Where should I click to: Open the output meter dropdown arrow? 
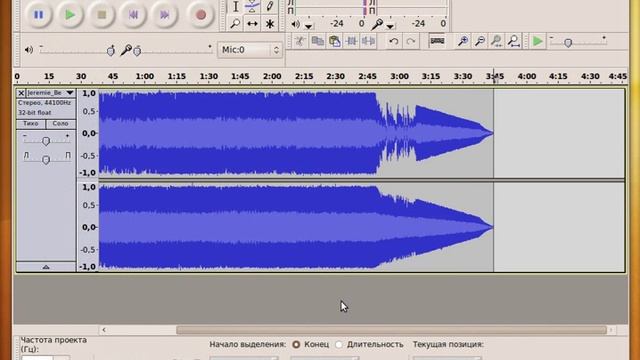309,27
